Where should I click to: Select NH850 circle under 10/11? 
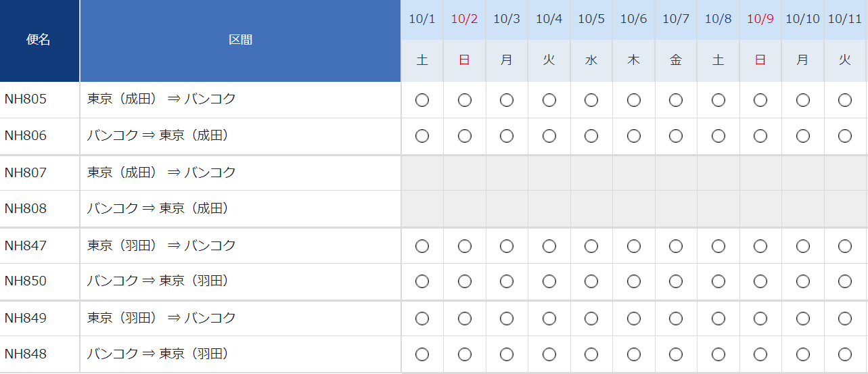[x=845, y=281]
